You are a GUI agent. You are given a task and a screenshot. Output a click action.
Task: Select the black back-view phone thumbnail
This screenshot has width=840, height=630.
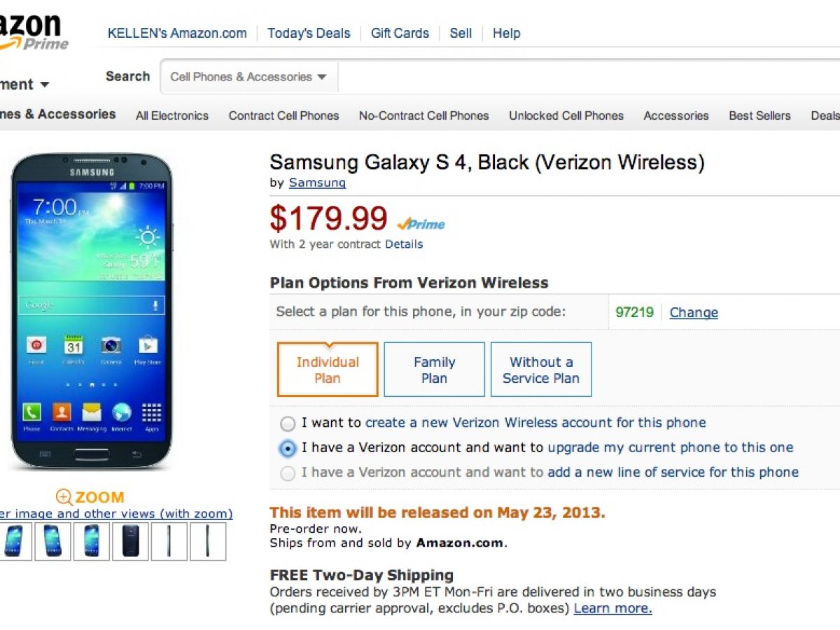(x=130, y=541)
